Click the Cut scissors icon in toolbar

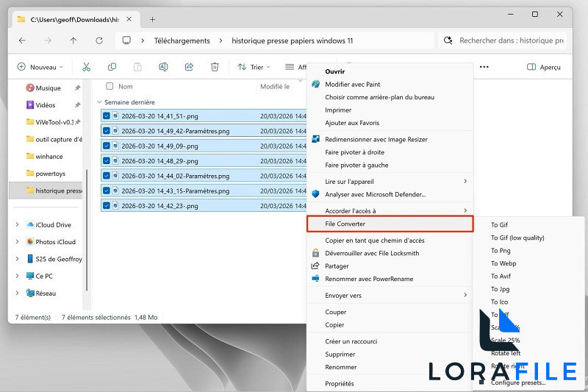click(x=86, y=67)
